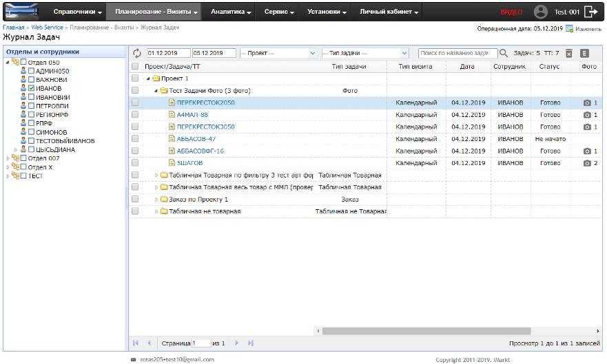Viewport: 607px width, 364px height.
Task: Click the employee icon beside СИМОНОВ
Action: (23, 131)
